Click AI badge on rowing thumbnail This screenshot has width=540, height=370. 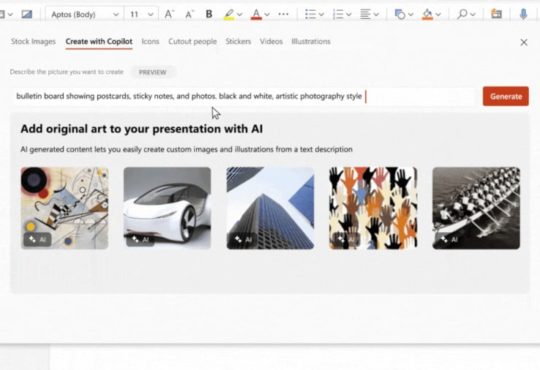[449, 239]
